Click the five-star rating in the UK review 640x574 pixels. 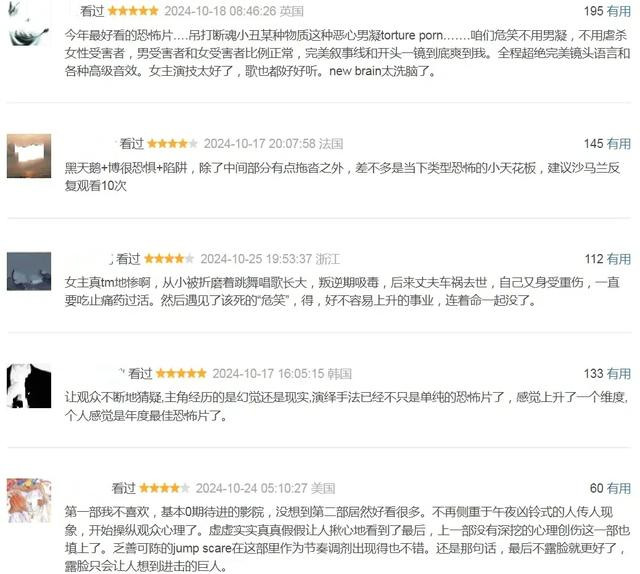coord(133,11)
